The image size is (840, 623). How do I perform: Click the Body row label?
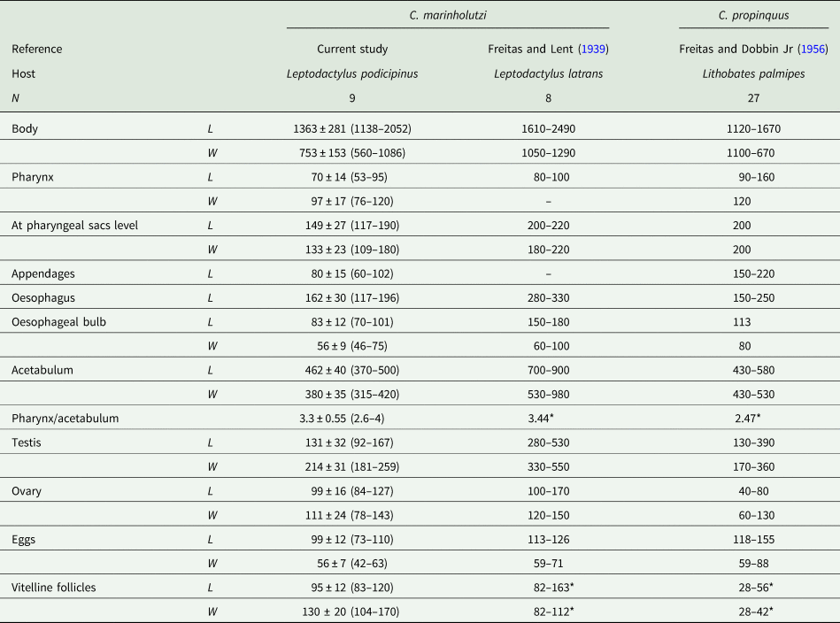25,129
